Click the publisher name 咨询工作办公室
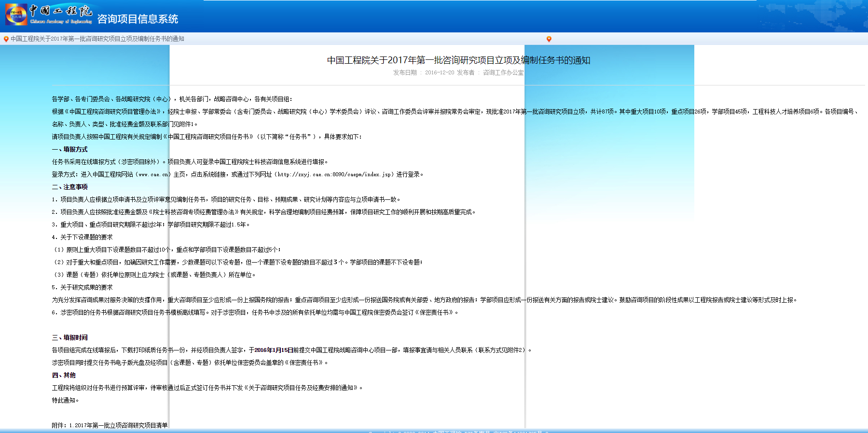 pos(503,73)
